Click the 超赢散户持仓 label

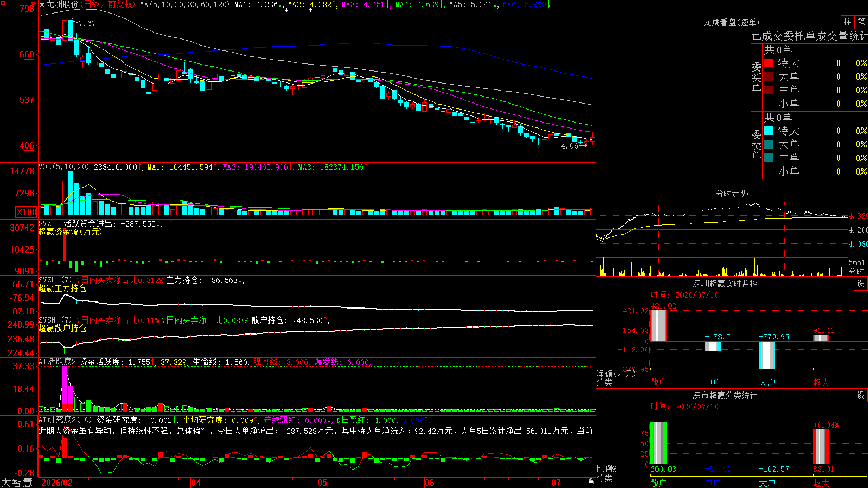tap(62, 328)
